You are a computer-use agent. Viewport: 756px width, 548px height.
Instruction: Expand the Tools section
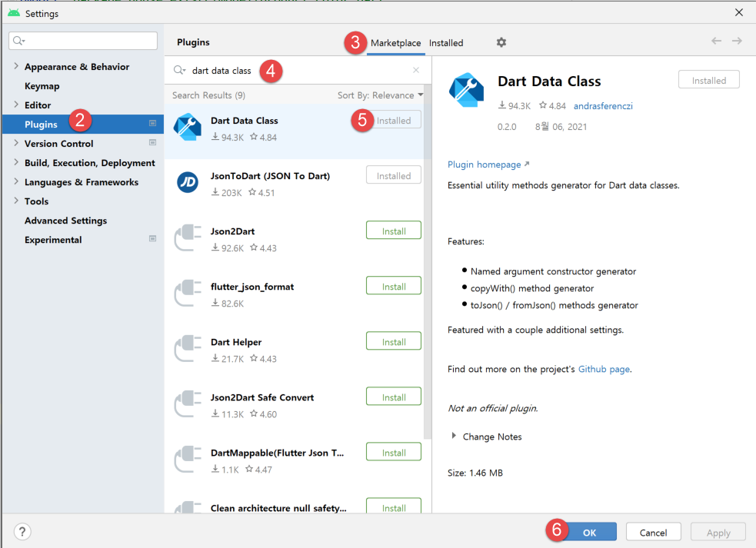16,201
